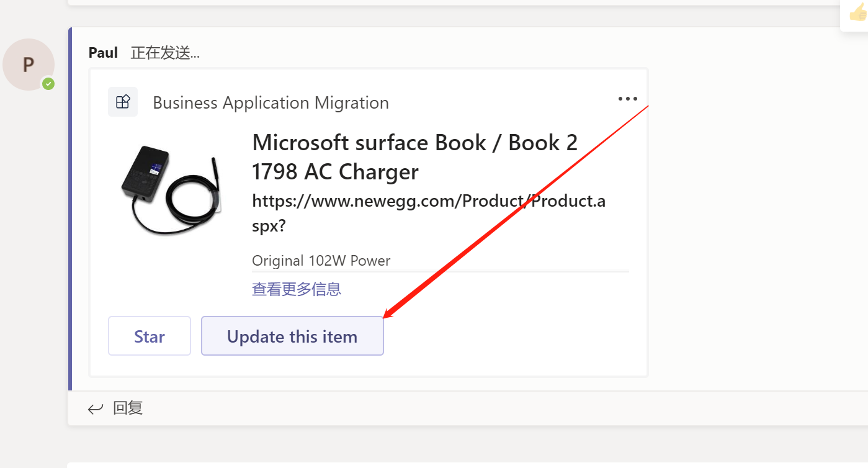Click 回复 to reply to message
Viewport: 868px width, 468px height.
point(128,408)
